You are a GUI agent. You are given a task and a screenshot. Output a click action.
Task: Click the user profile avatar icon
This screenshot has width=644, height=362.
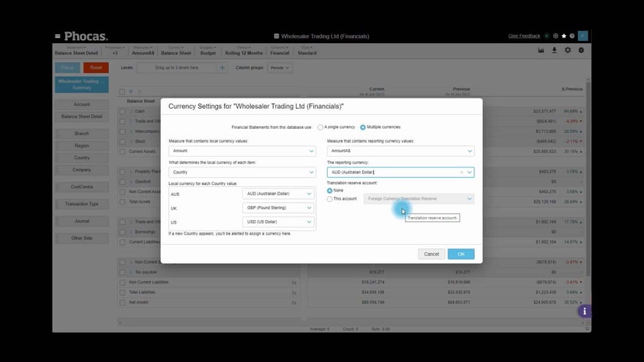583,36
